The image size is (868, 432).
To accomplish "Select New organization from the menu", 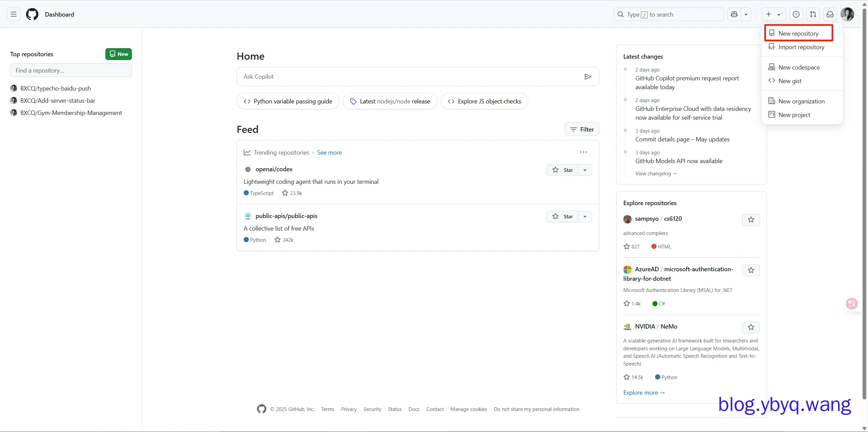I will (x=801, y=101).
